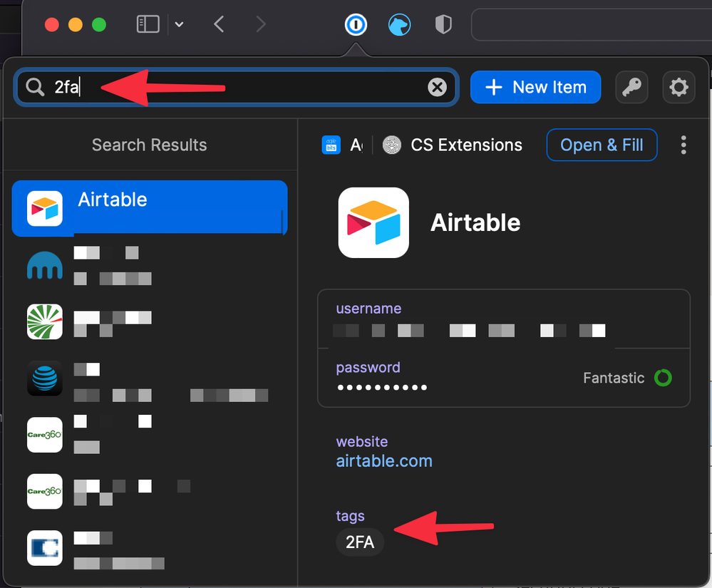Click the Open & Fill button

[602, 145]
